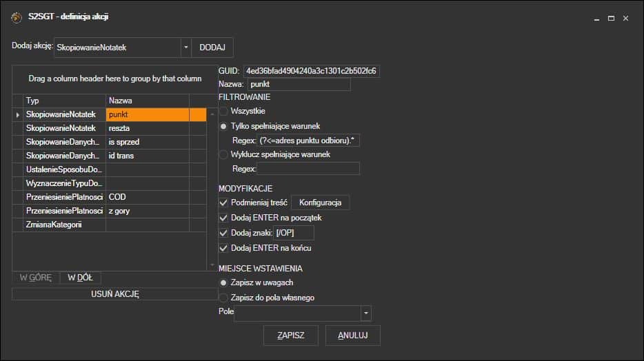Select the id trans row name cell

tap(148, 156)
